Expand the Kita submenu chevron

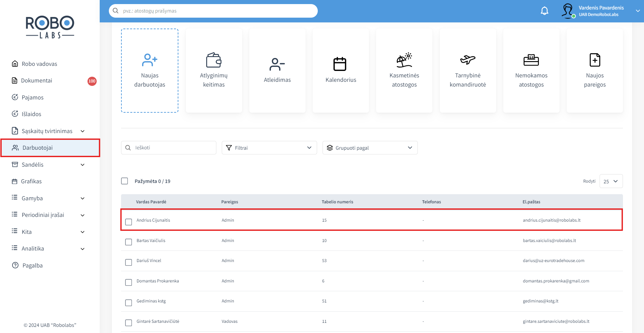click(82, 232)
